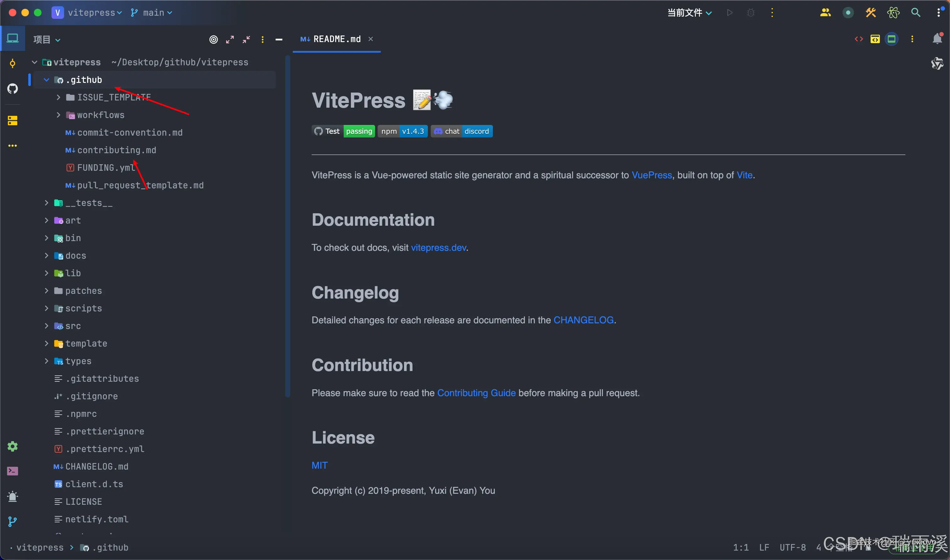Open the GitHub tool window icon

point(13,89)
